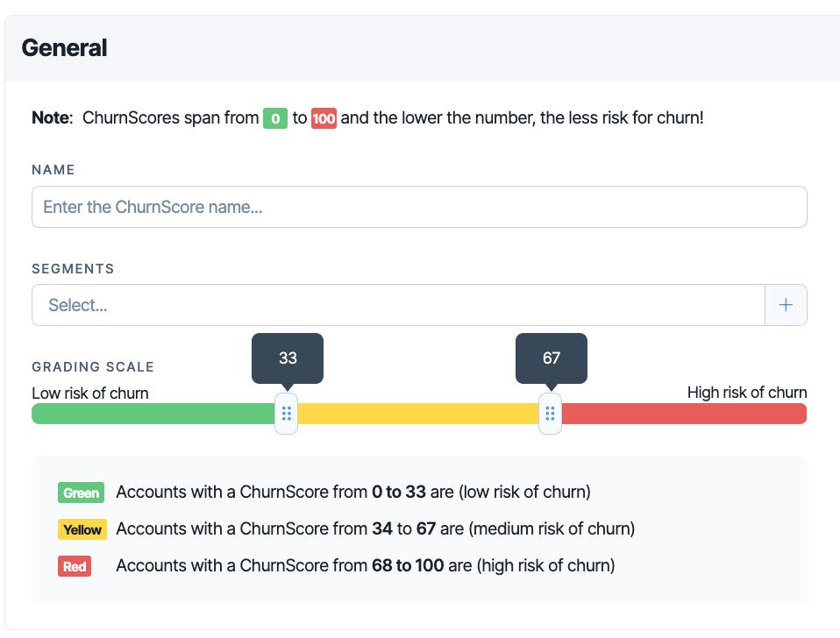The image size is (840, 638).
Task: Click the green section of grading bar
Action: 153,414
